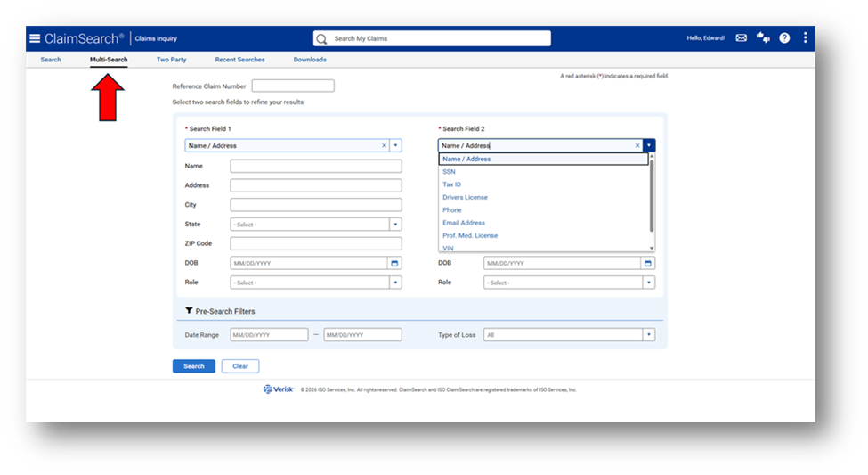Click into the City input field

click(316, 205)
